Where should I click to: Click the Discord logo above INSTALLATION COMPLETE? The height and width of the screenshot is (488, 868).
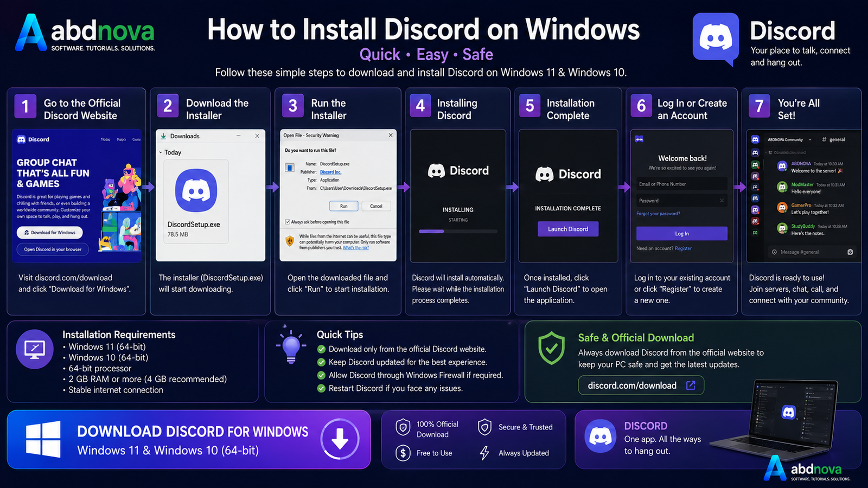coord(545,174)
